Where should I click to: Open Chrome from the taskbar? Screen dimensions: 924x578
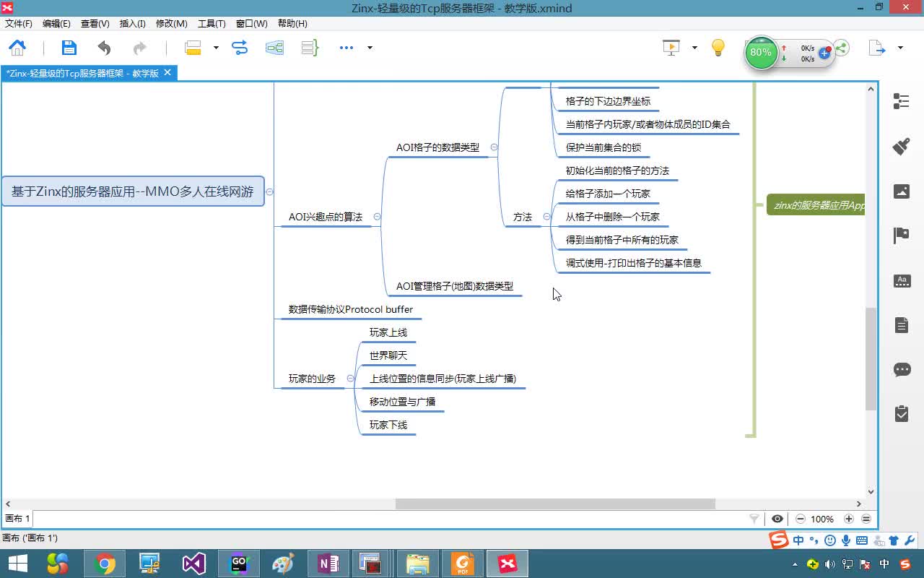click(105, 564)
